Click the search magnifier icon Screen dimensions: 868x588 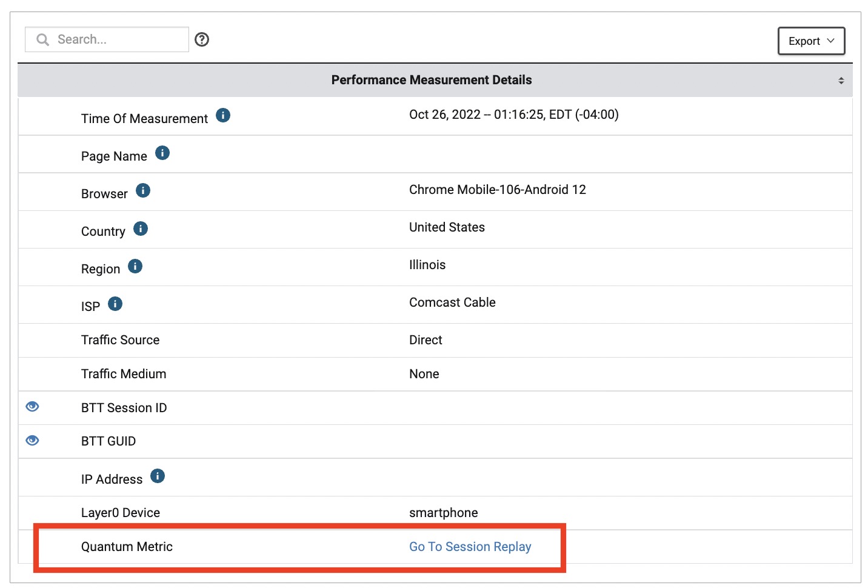pyautogui.click(x=42, y=40)
